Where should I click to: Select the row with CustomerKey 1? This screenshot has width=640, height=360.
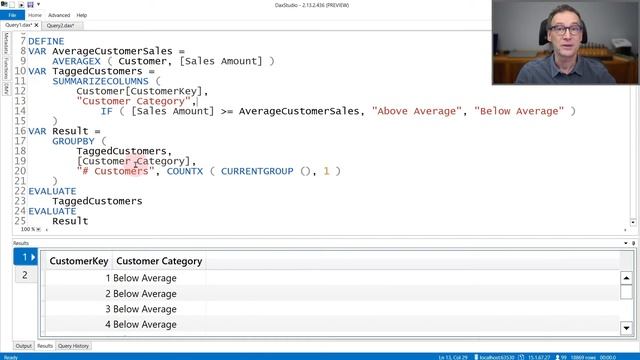(332, 278)
